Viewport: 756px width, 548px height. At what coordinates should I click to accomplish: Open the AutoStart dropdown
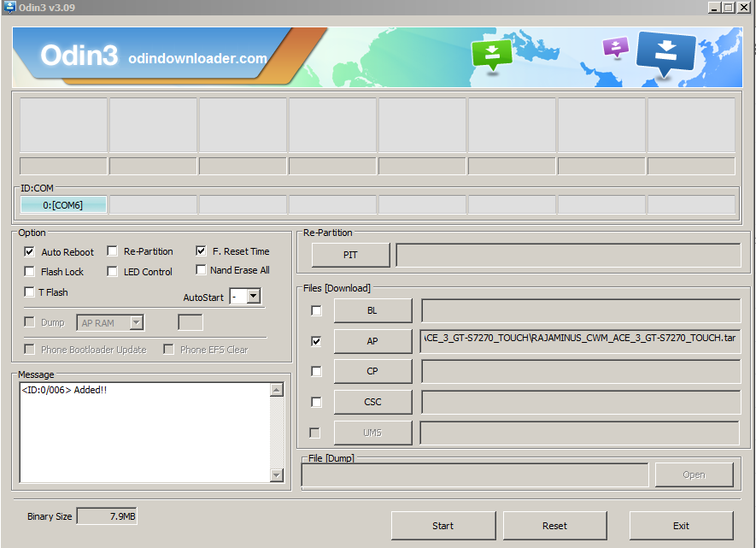pyautogui.click(x=254, y=296)
